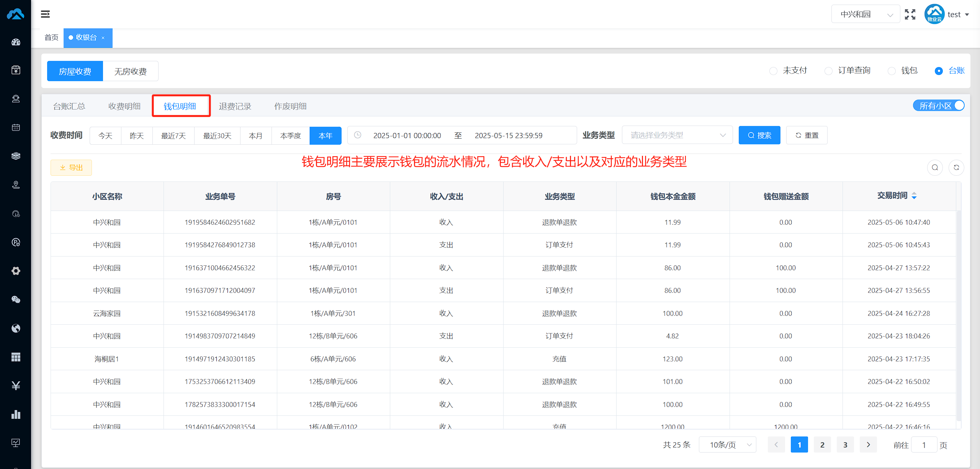Click the user avatar logo image

click(934, 14)
